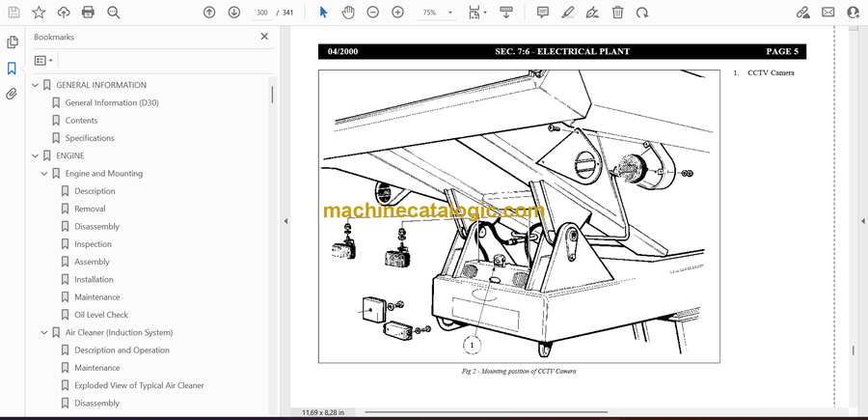The width and height of the screenshot is (868, 420).
Task: Open the sign document tool
Action: click(x=592, y=13)
